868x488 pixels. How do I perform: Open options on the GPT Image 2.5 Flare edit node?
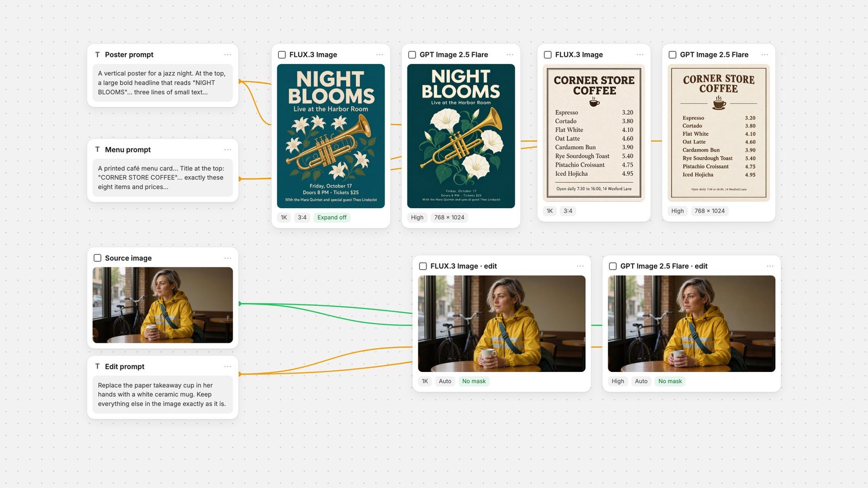pyautogui.click(x=770, y=266)
